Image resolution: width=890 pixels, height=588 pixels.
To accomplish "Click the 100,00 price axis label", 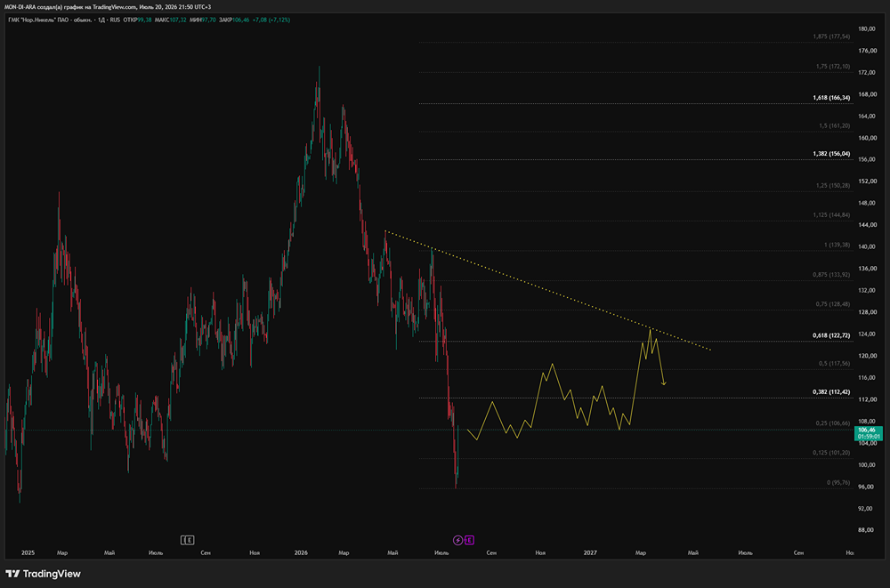I will 867,465.
